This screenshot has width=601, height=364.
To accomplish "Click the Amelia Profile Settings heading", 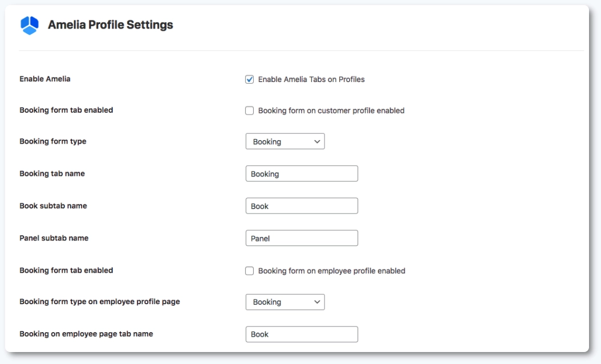I will click(x=110, y=25).
